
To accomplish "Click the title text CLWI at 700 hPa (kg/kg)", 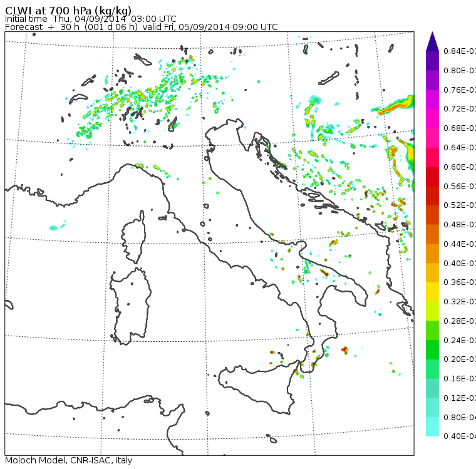I will 68,11.
